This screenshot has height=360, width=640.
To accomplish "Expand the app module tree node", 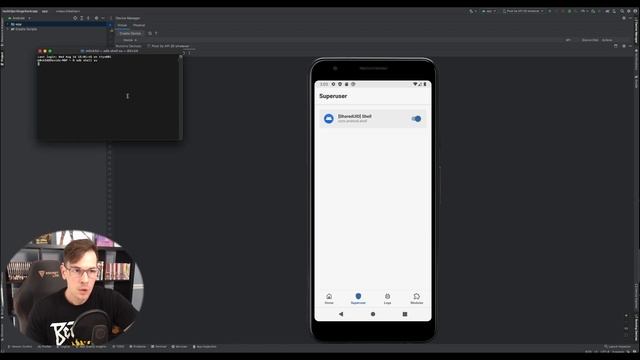I will point(8,24).
